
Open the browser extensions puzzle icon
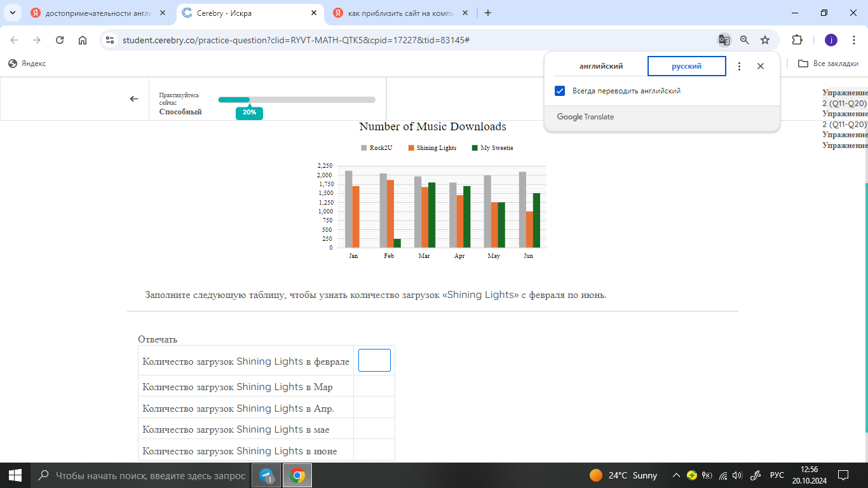(x=797, y=40)
